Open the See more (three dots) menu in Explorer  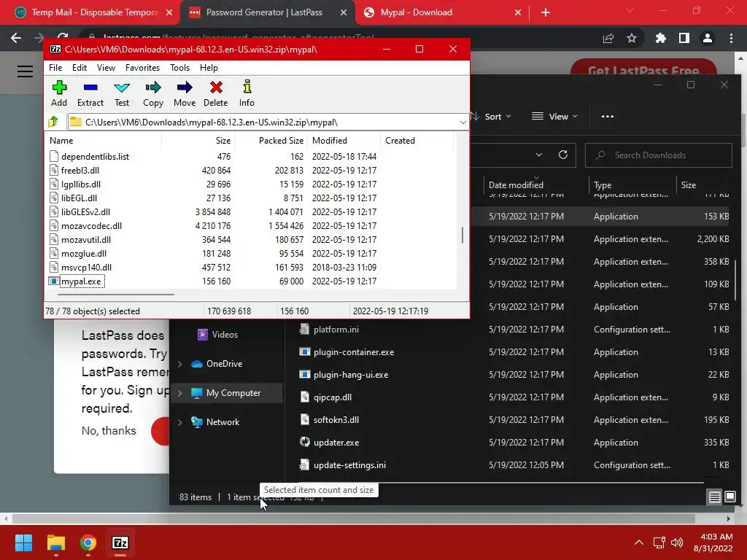pos(608,116)
